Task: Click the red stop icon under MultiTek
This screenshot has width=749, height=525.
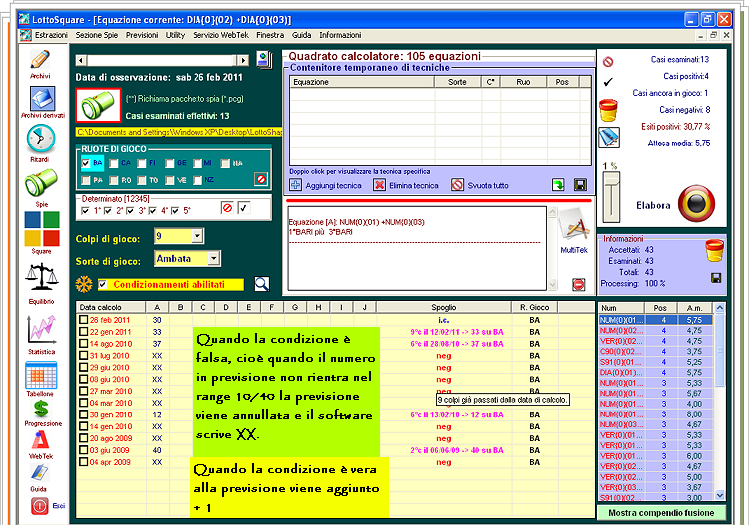Action: pyautogui.click(x=578, y=285)
